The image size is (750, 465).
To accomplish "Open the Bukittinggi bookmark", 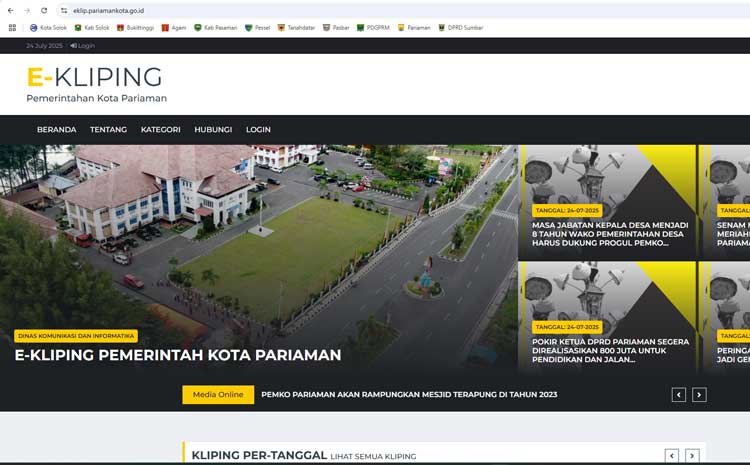I will pos(135,28).
